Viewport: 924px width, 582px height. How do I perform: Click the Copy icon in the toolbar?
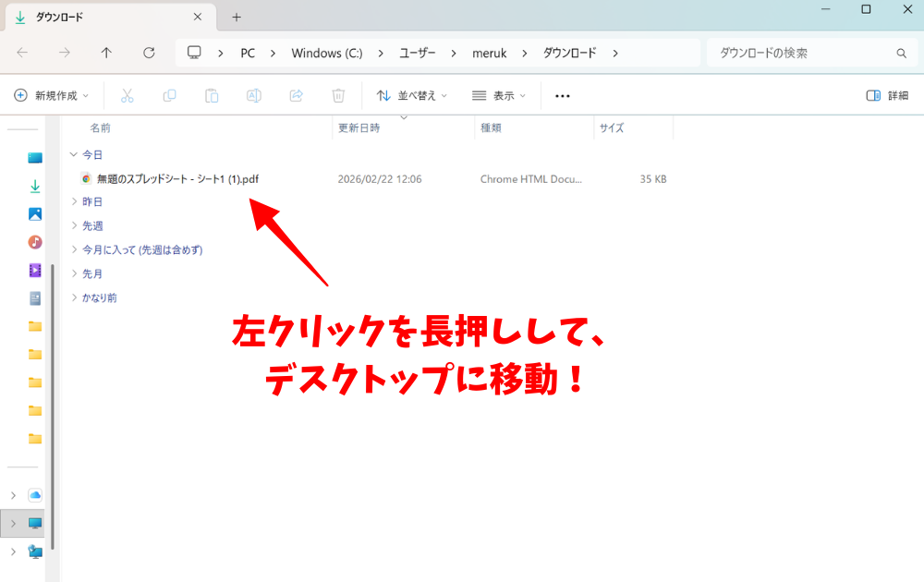click(x=169, y=95)
